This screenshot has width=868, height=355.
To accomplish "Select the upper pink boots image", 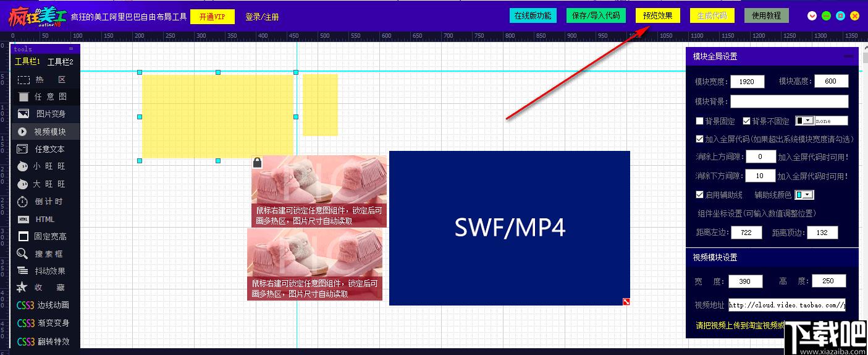I will [x=319, y=191].
